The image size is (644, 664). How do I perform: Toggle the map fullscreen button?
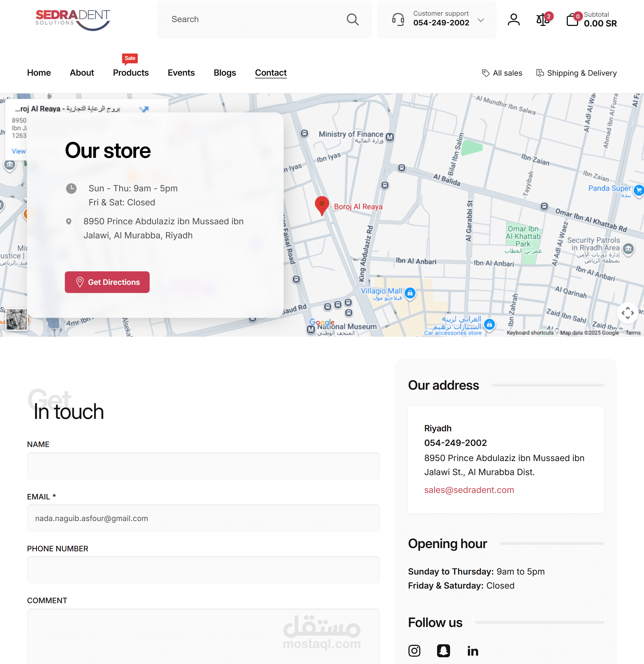[x=628, y=313]
